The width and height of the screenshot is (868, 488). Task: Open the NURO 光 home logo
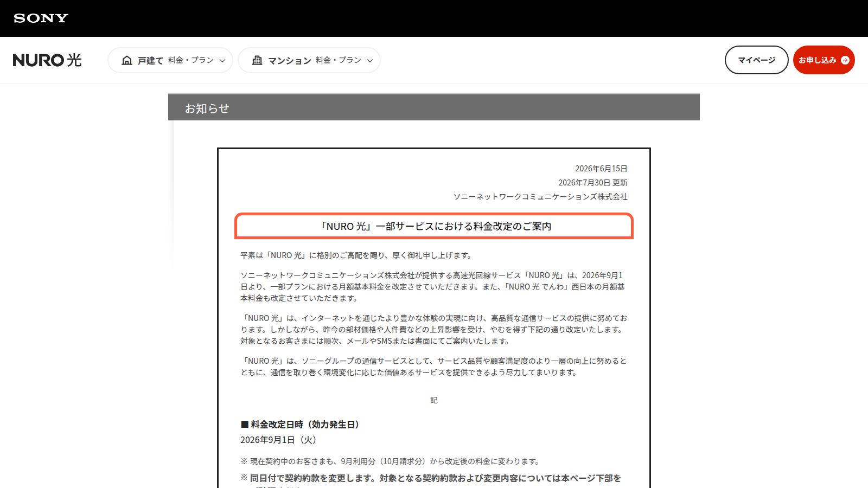(47, 60)
